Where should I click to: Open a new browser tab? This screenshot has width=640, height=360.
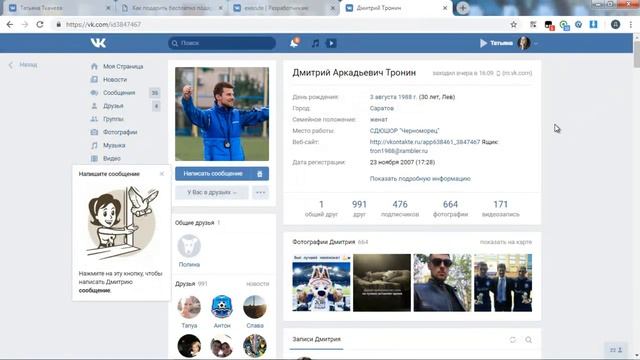pyautogui.click(x=462, y=8)
